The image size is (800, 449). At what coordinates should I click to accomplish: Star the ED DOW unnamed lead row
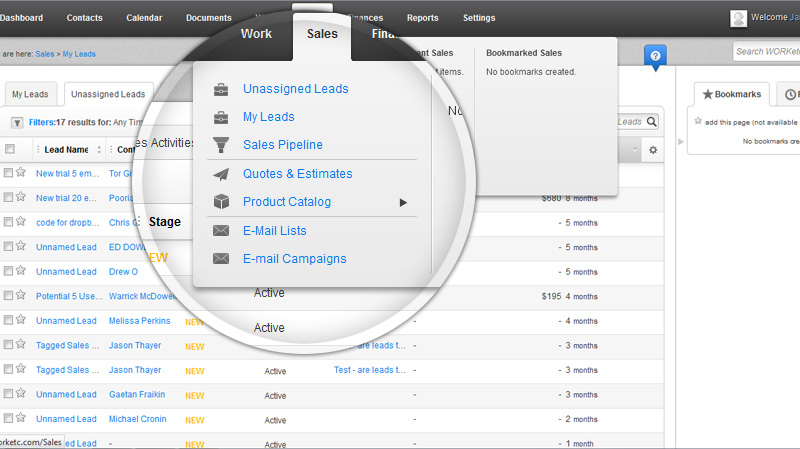[20, 245]
